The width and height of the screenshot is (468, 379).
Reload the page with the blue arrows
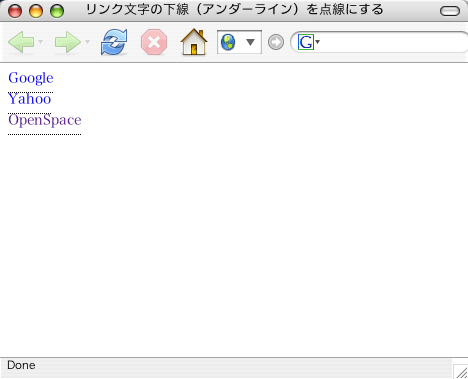click(x=114, y=42)
